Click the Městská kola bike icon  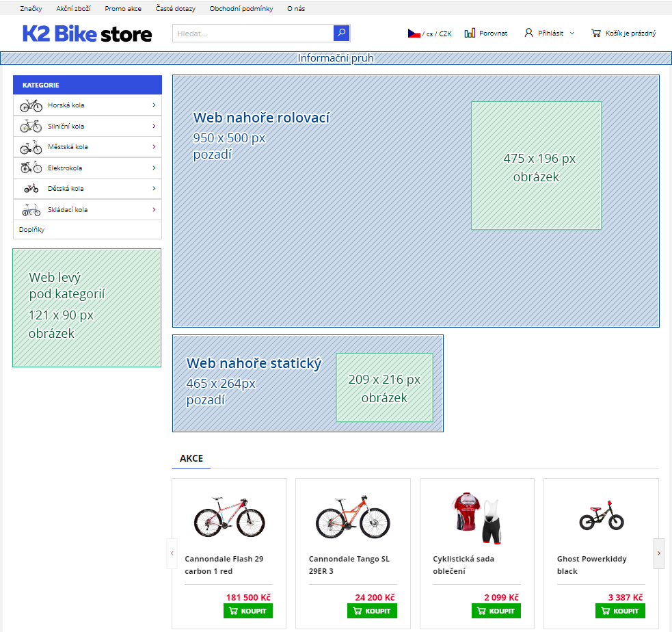pyautogui.click(x=31, y=147)
